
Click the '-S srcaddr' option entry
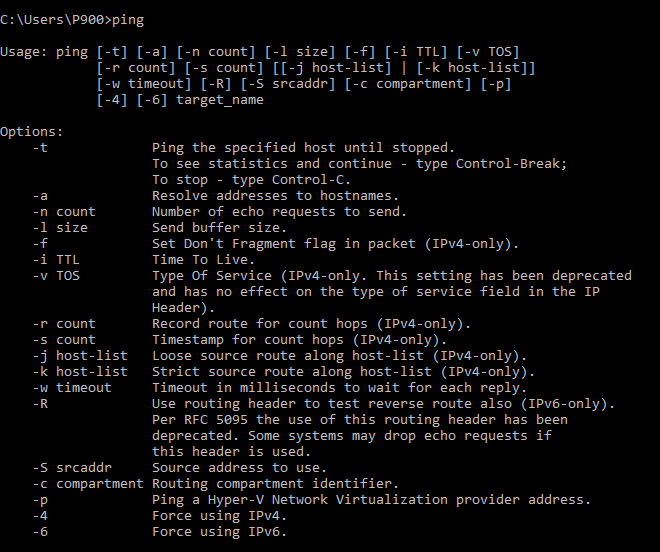(x=72, y=468)
